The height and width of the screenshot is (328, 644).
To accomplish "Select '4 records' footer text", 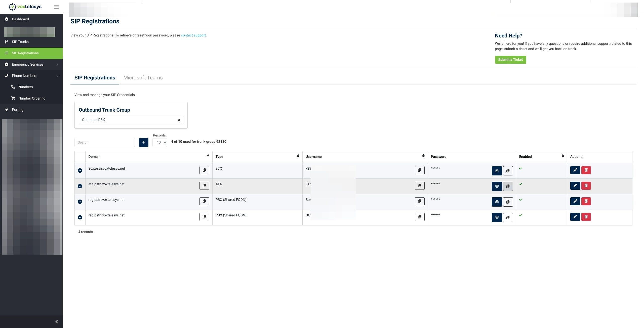I will coord(86,232).
